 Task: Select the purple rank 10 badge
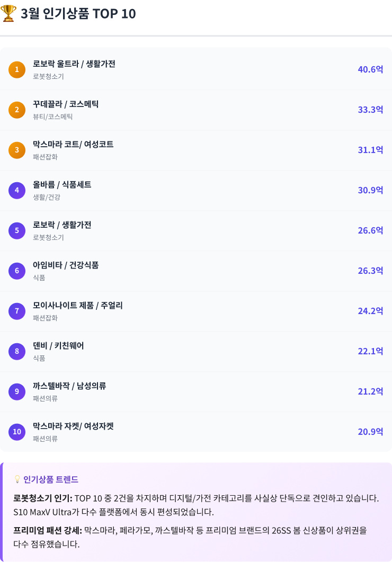point(17,432)
